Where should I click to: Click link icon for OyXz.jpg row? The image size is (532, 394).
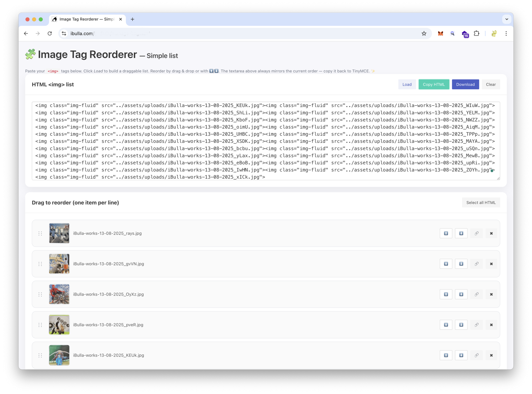476,294
